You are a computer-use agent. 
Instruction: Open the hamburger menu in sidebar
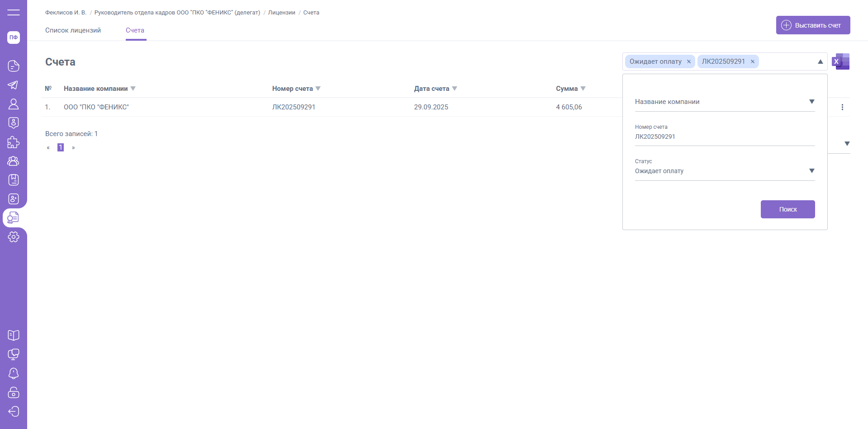click(x=14, y=12)
